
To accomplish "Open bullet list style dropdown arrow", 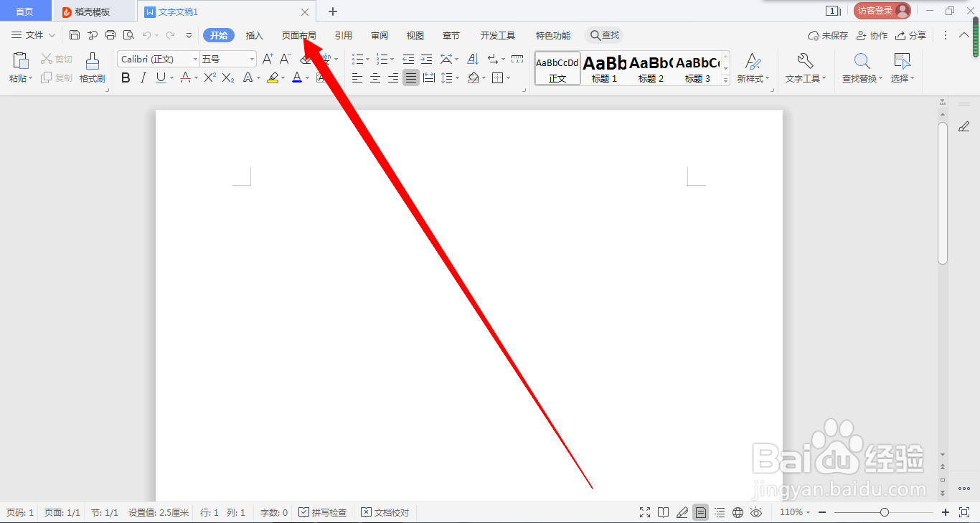I will [x=368, y=59].
